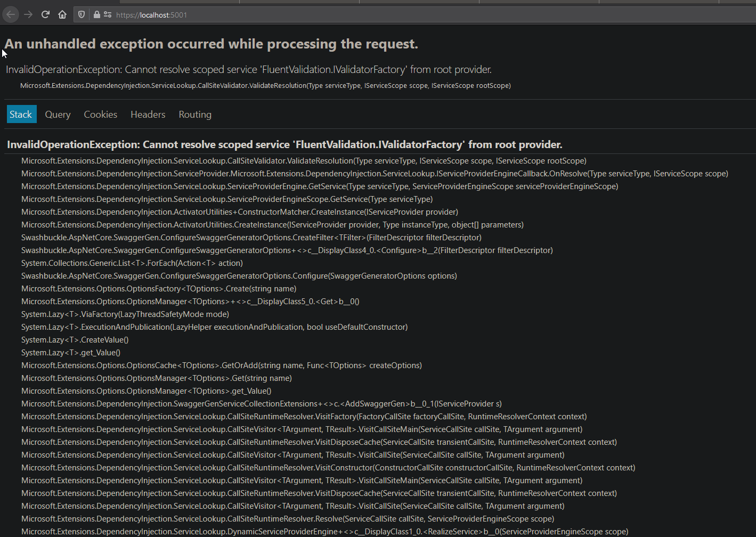Select ConfigureSwaggerGeneratorOptions.CreateFilter<TFilter> line

click(x=251, y=238)
